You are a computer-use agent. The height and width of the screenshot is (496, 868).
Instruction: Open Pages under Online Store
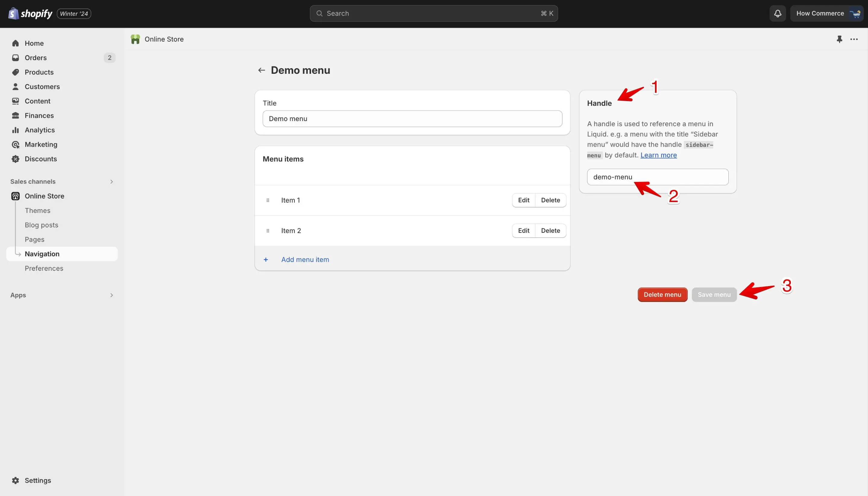coord(34,239)
